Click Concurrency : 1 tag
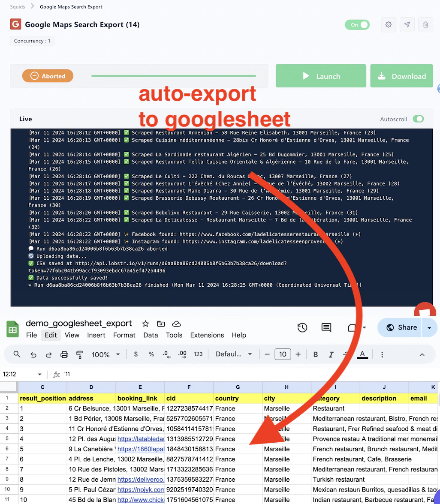The width and height of the screenshot is (440, 504). coord(32,41)
